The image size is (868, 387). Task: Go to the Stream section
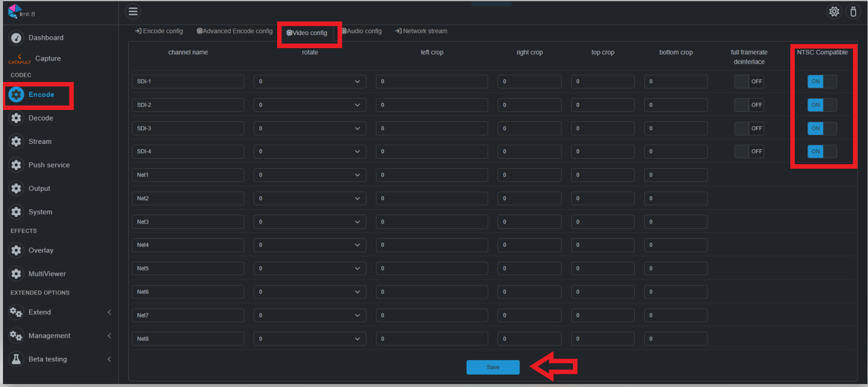40,141
